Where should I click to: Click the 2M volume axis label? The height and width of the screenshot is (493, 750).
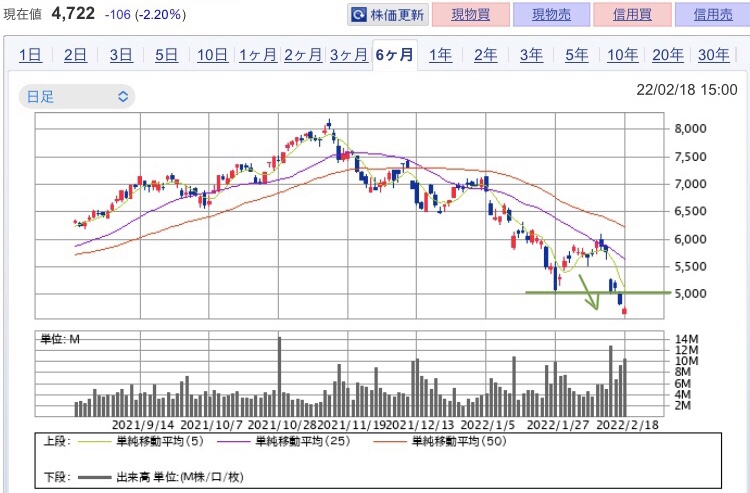683,405
